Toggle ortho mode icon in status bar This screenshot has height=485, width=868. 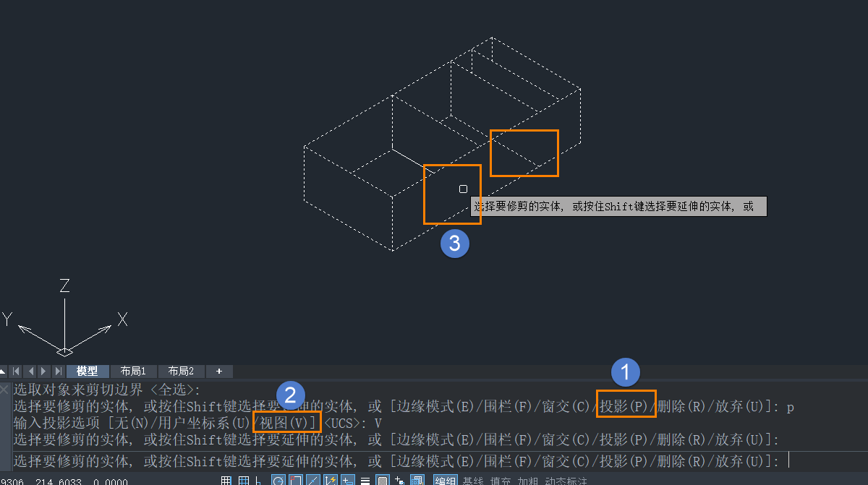[x=258, y=481]
